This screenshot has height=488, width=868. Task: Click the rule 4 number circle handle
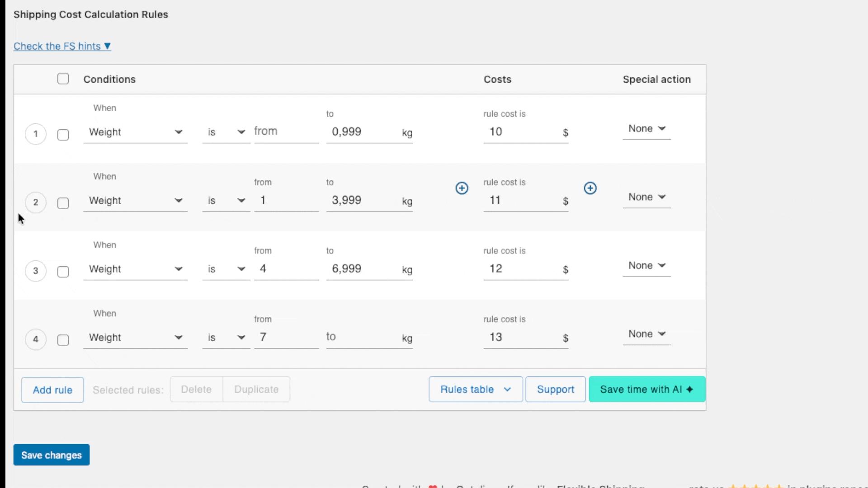(x=36, y=339)
